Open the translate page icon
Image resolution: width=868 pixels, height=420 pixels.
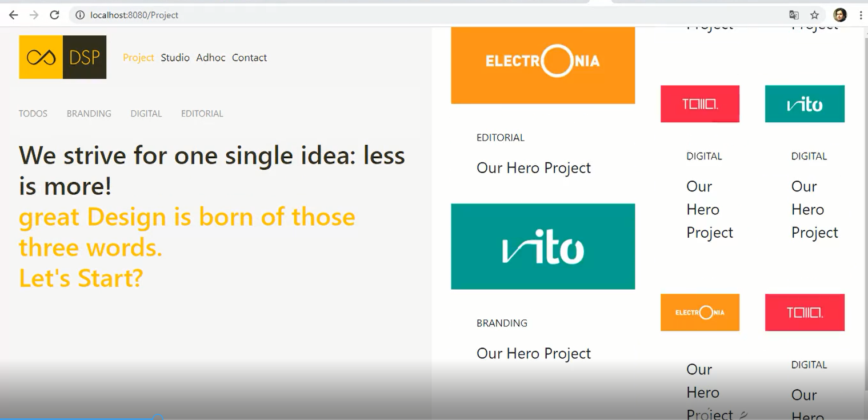coord(794,15)
